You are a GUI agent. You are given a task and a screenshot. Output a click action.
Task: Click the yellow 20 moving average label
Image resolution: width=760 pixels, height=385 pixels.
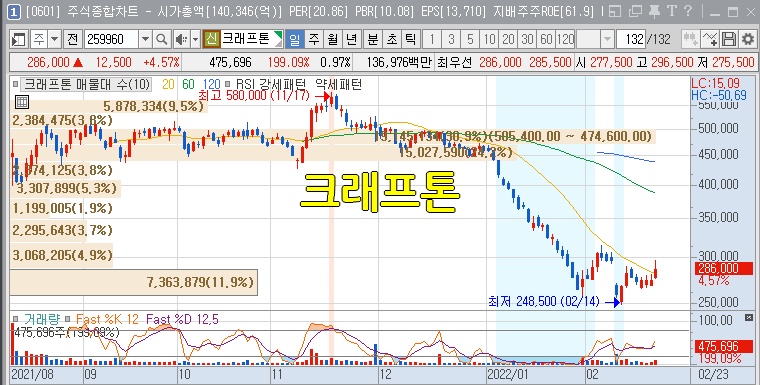coord(168,85)
